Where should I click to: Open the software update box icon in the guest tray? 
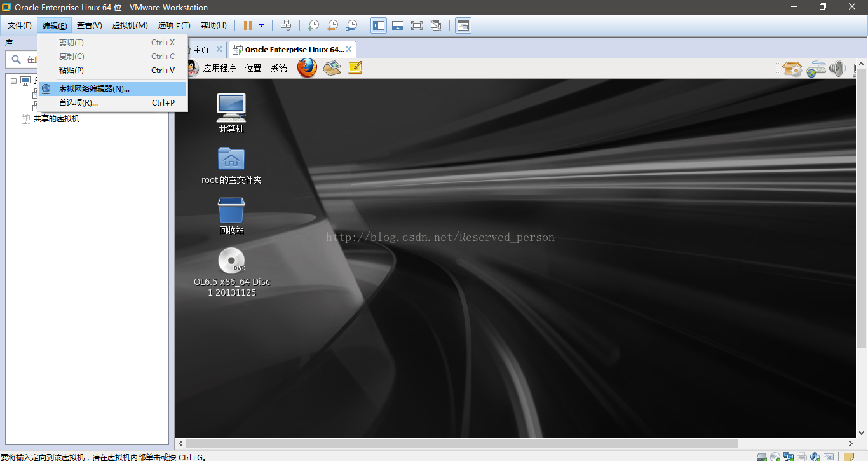792,69
